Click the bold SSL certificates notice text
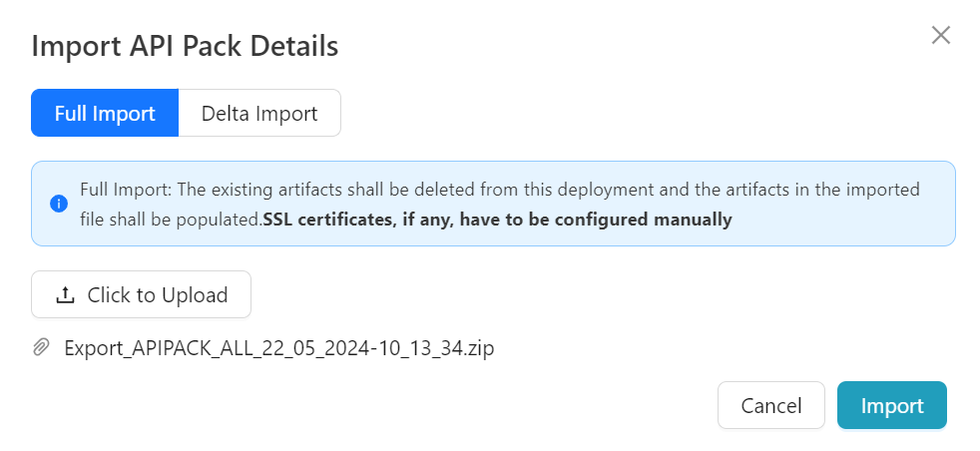This screenshot has height=451, width=980. [x=497, y=220]
